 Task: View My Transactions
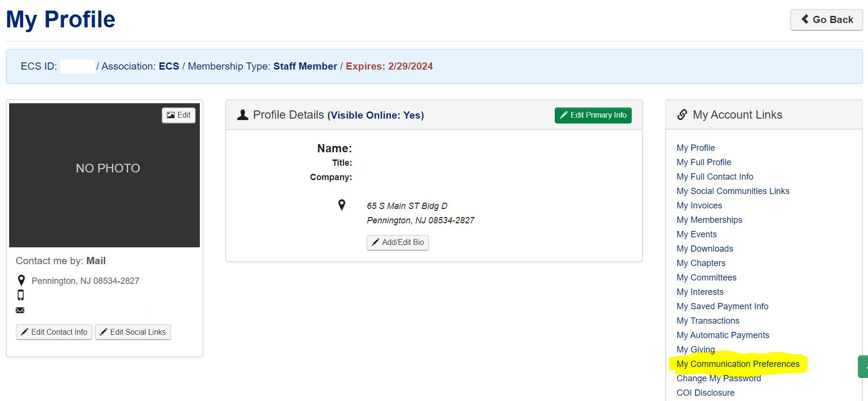[x=708, y=321]
